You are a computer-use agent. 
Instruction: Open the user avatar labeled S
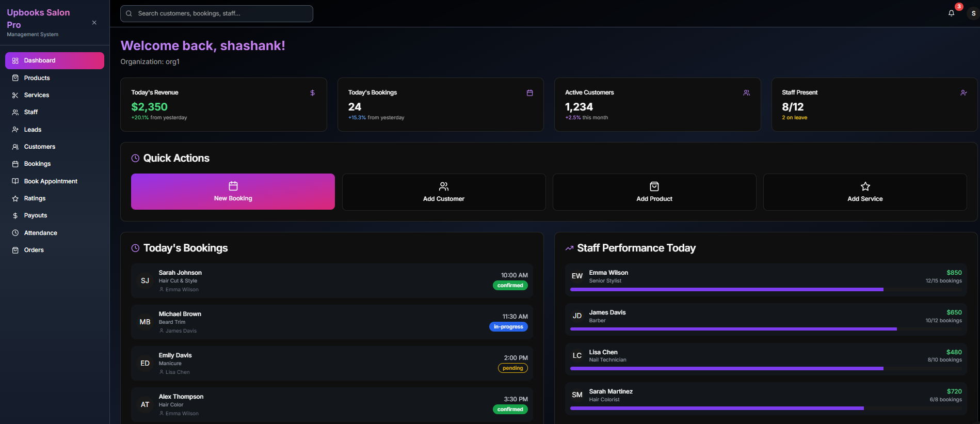pyautogui.click(x=973, y=13)
